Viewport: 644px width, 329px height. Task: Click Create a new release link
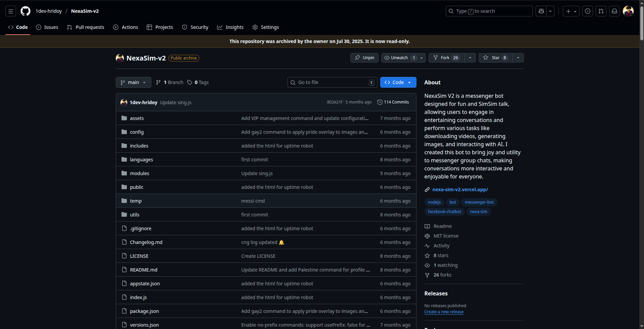tap(444, 312)
